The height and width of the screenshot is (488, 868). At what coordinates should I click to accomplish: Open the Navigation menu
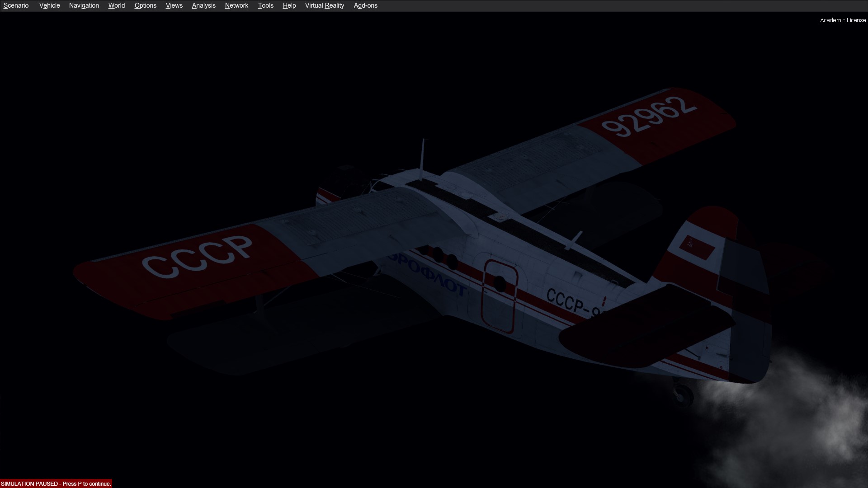coord(84,5)
